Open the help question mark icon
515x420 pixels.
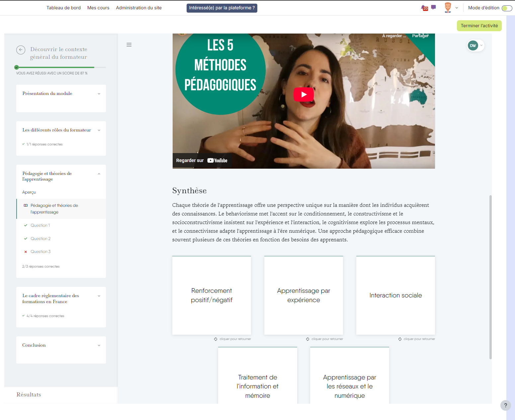506,405
